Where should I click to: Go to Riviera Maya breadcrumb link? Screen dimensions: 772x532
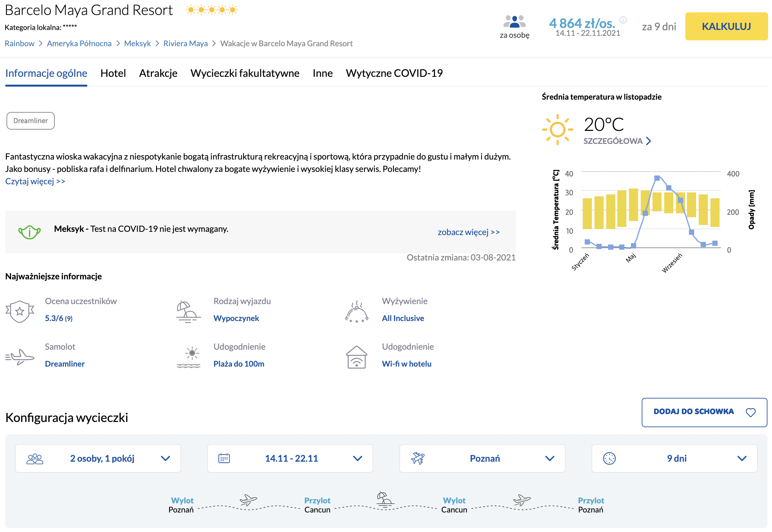tap(185, 43)
